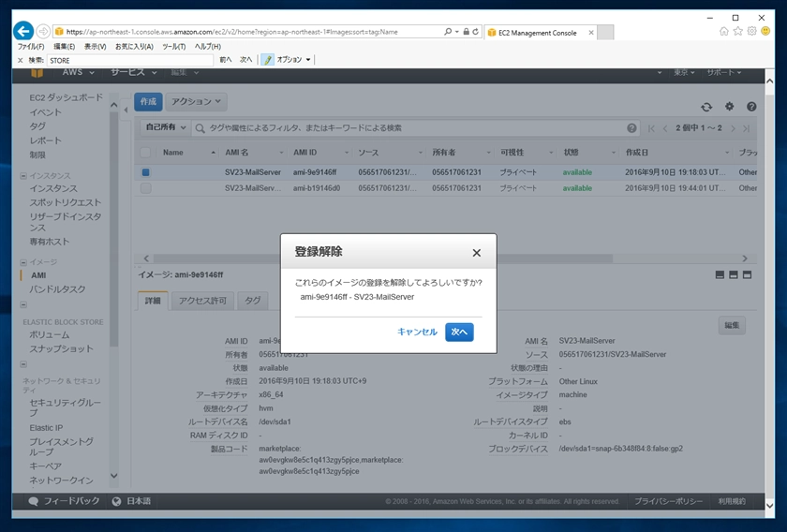
Task: Refresh the AMI list
Action: 706,107
